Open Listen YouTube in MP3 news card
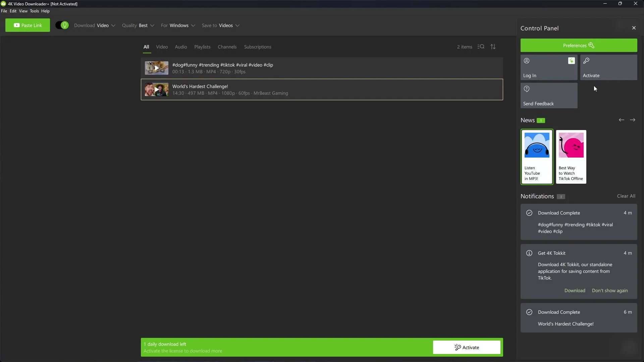Image resolution: width=644 pixels, height=362 pixels. pos(536,157)
